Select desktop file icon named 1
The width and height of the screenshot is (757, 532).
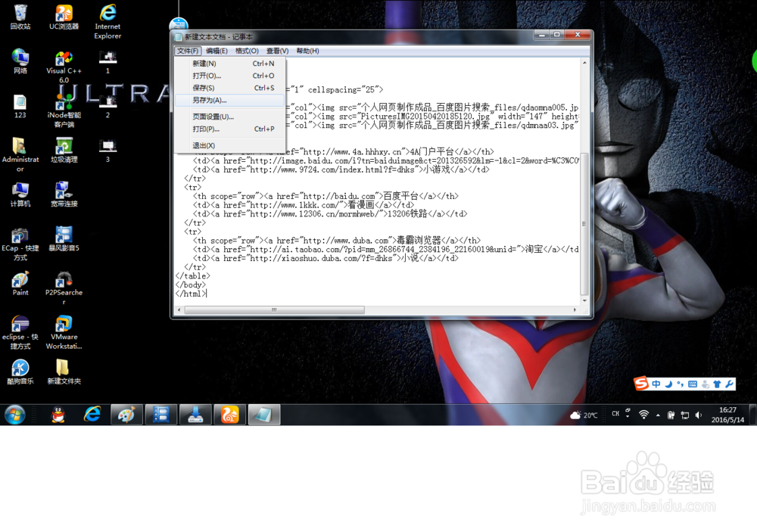click(x=107, y=61)
